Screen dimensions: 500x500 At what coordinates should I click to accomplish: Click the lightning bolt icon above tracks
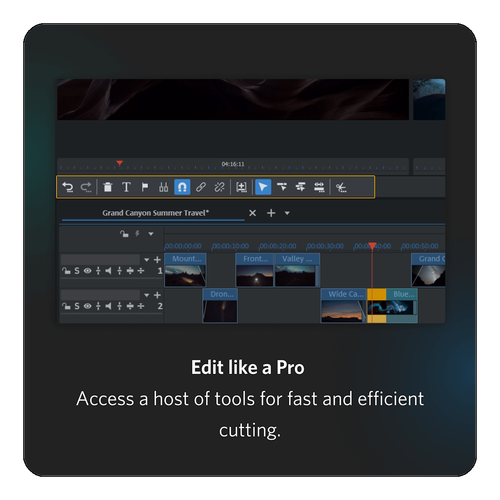click(137, 234)
